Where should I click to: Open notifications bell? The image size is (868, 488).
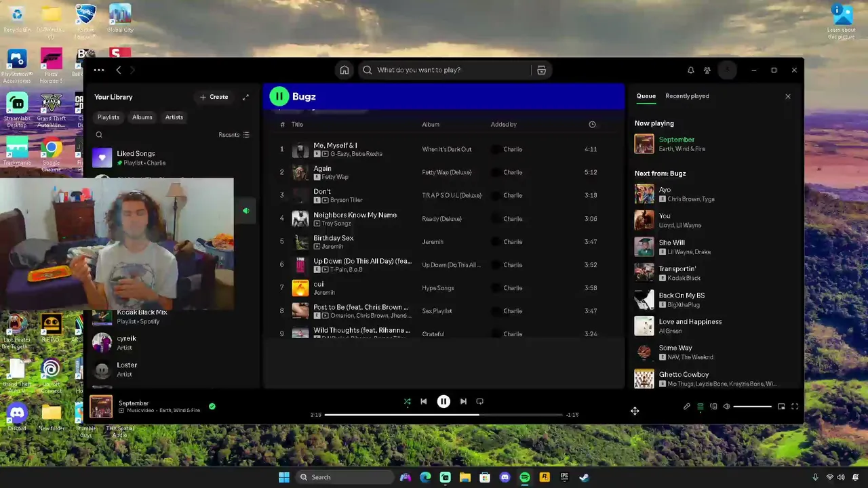[x=691, y=70]
